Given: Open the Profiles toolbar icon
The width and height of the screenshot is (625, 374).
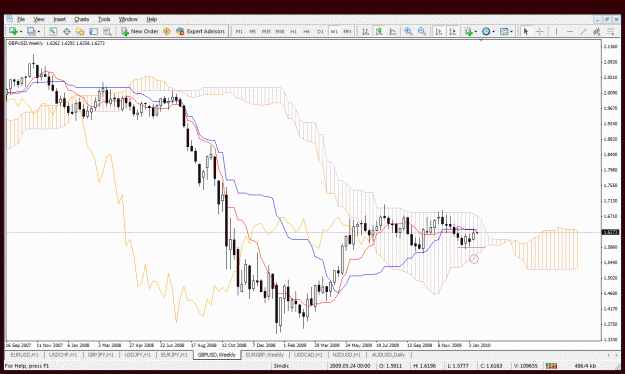Looking at the screenshot, I should tap(31, 31).
